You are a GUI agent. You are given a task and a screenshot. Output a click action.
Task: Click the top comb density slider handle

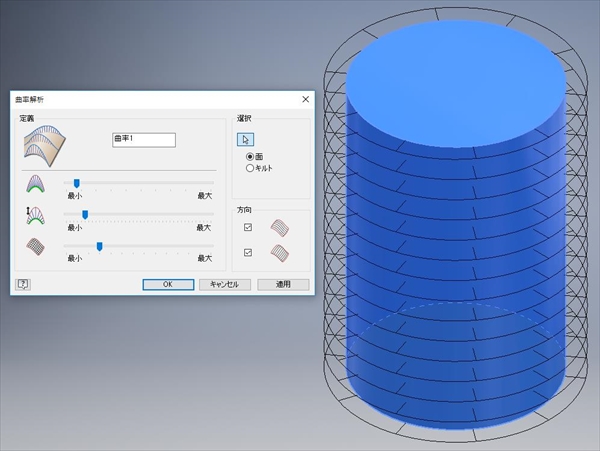(76, 183)
